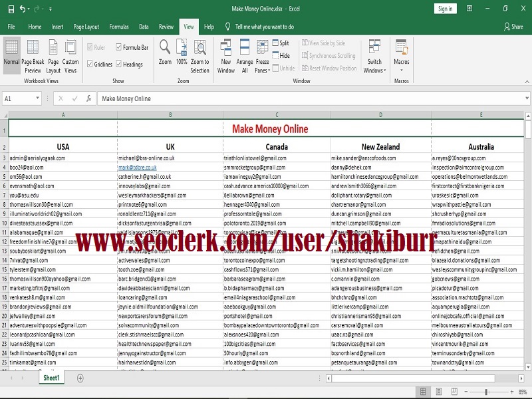Click the Insert Function fx icon

[89, 98]
